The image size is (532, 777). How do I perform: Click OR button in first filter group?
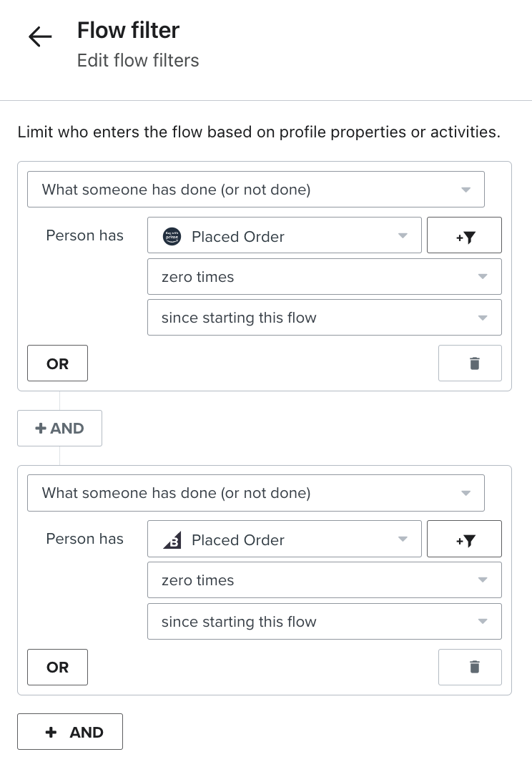(x=57, y=363)
